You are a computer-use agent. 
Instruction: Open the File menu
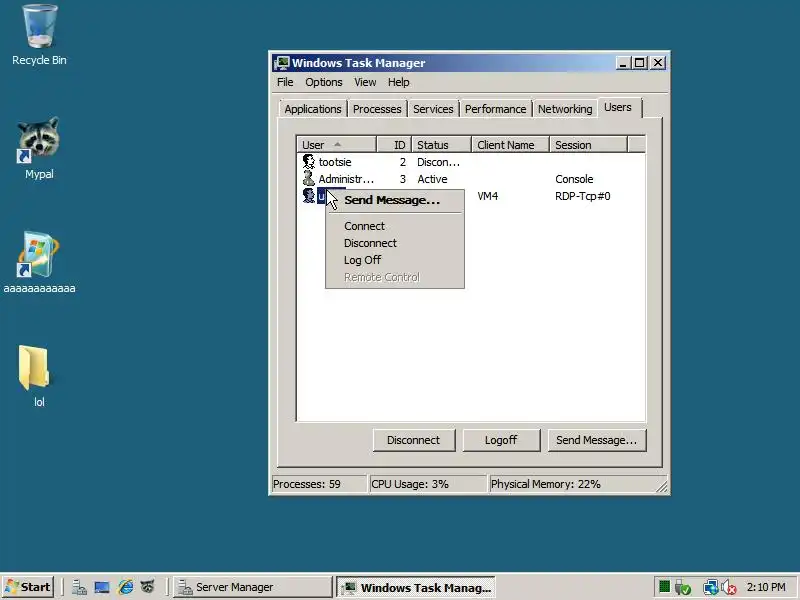tap(285, 82)
